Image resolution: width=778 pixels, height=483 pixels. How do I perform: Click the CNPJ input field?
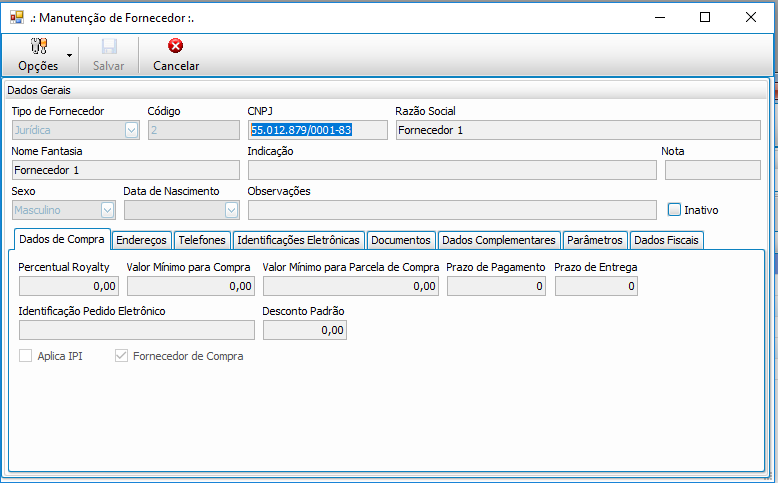318,130
